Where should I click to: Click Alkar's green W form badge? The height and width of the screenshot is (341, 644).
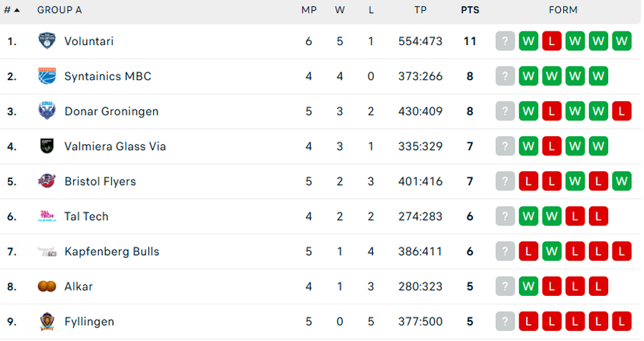click(529, 287)
